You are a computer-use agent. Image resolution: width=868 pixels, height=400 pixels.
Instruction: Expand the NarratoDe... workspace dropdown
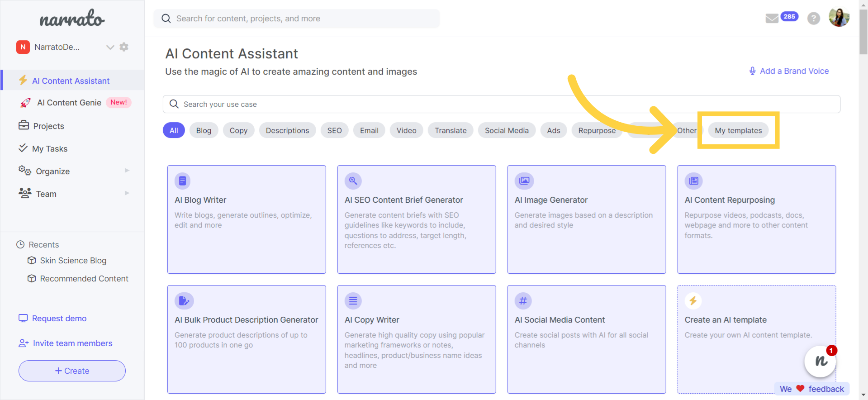[x=110, y=47]
